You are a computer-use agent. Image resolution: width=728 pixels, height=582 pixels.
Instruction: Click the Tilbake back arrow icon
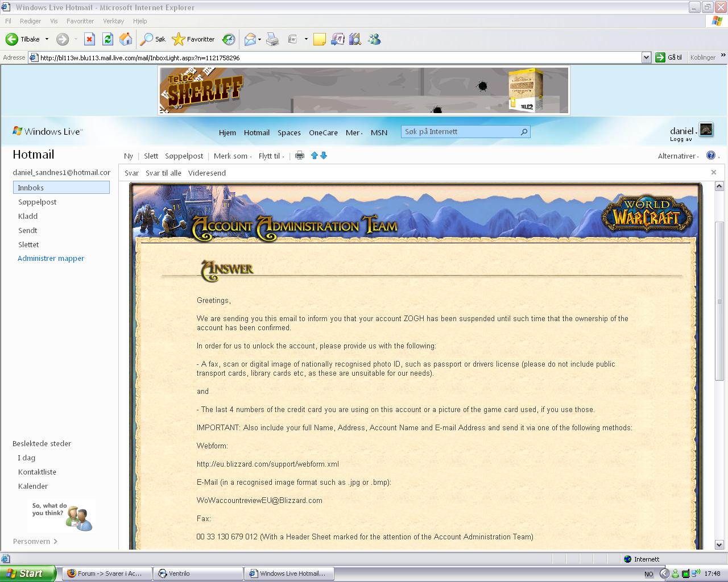[11, 39]
